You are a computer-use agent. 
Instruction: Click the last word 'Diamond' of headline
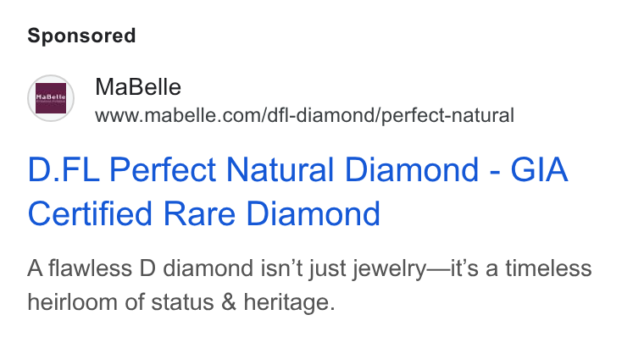(x=313, y=214)
